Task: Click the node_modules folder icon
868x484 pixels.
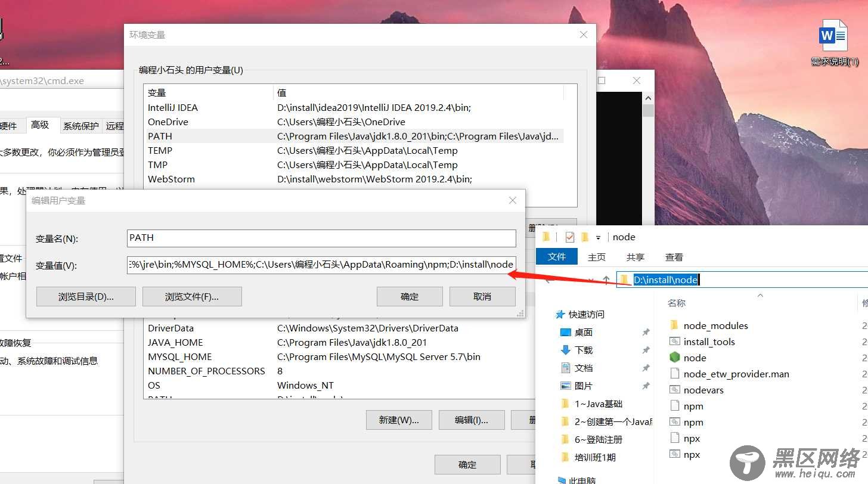Action: (x=674, y=325)
